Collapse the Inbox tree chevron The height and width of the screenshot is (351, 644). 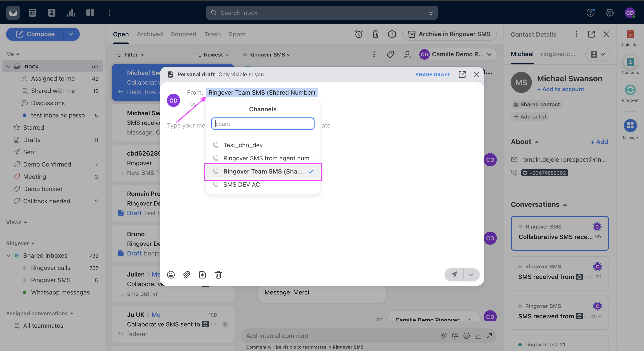tap(8, 66)
